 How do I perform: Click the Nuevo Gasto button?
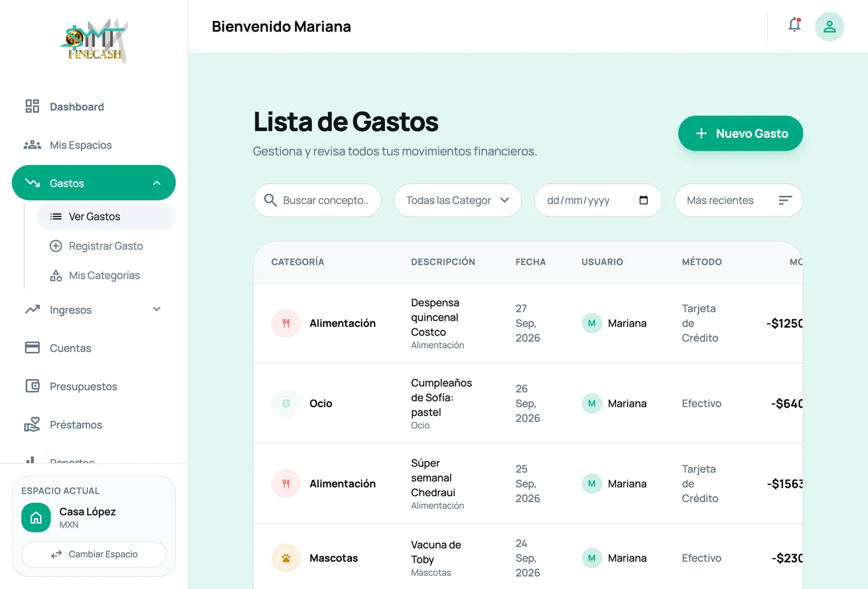coord(741,134)
